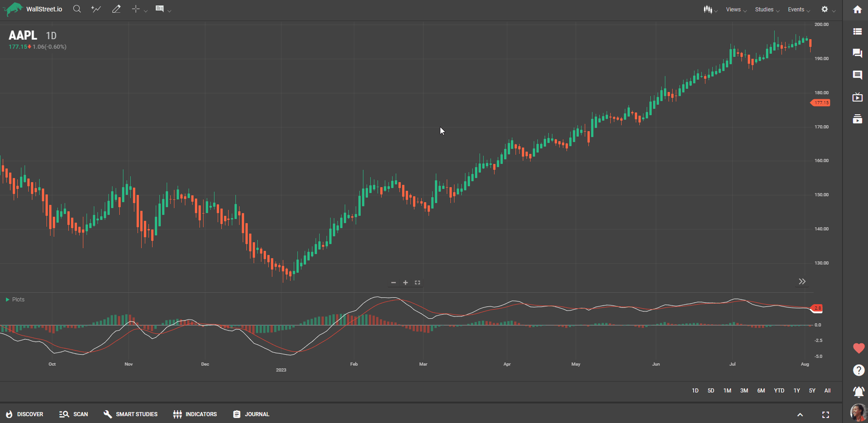The width and height of the screenshot is (868, 423).
Task: Select the pencil drawing tool
Action: pos(117,9)
